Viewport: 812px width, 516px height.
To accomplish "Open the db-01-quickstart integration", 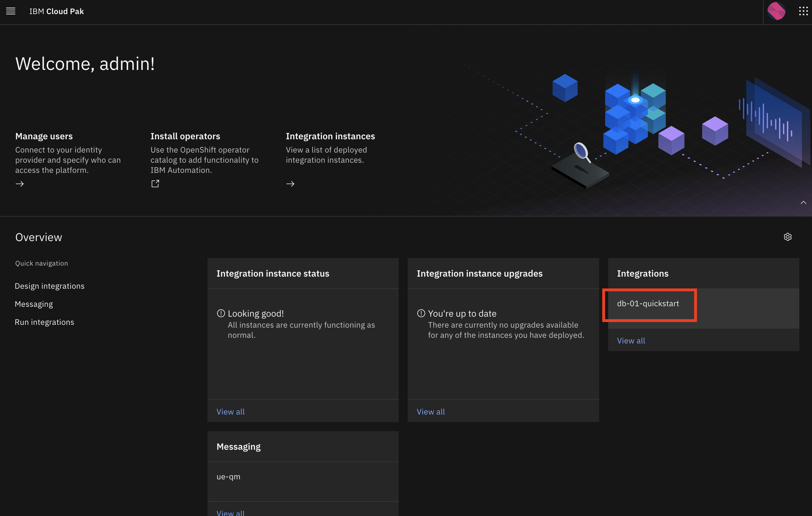I will [x=648, y=303].
